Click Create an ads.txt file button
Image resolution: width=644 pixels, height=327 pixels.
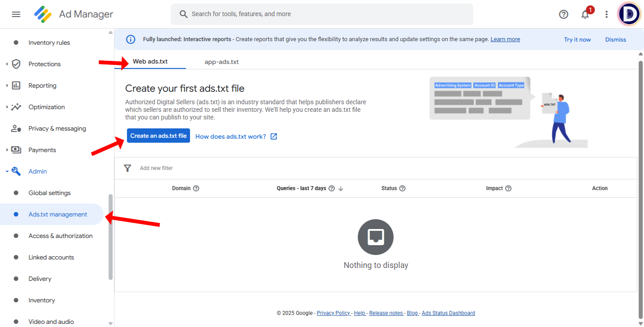(158, 136)
